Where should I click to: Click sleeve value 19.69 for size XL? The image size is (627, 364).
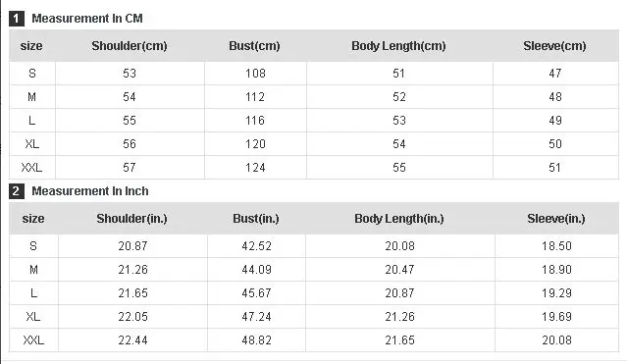point(556,317)
